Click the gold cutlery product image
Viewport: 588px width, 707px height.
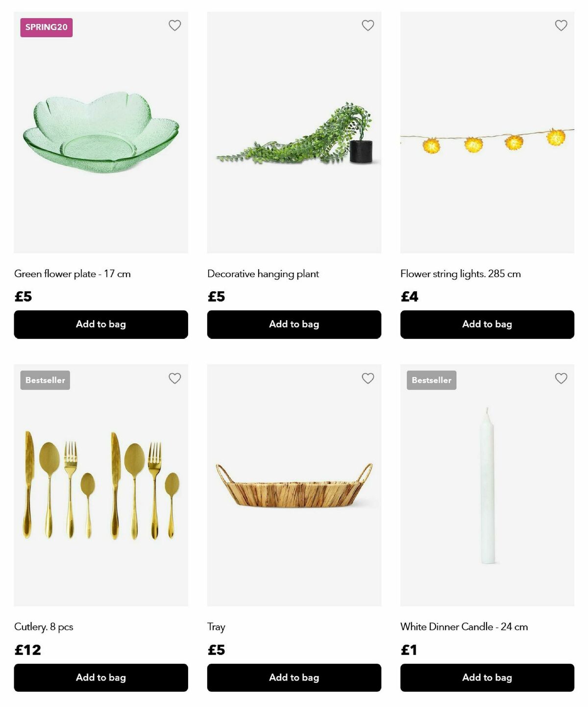[101, 490]
